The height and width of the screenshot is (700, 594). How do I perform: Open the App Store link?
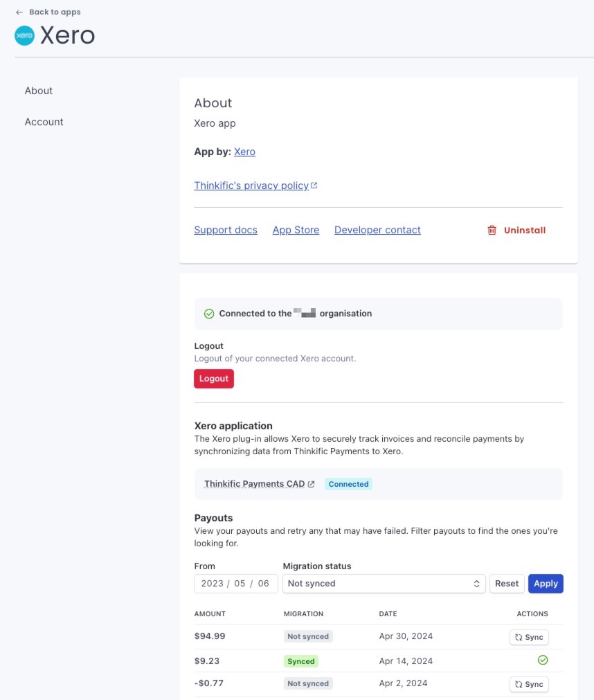pyautogui.click(x=296, y=230)
